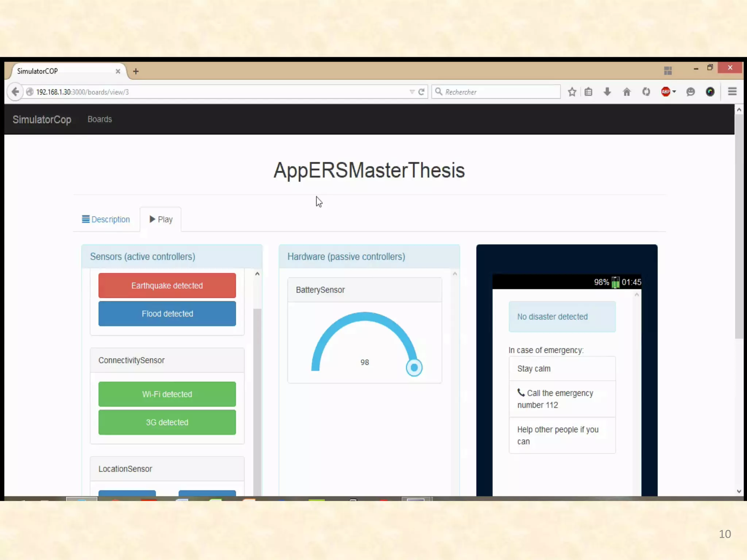Switch to the Description tab
This screenshot has width=747, height=560.
click(x=106, y=219)
